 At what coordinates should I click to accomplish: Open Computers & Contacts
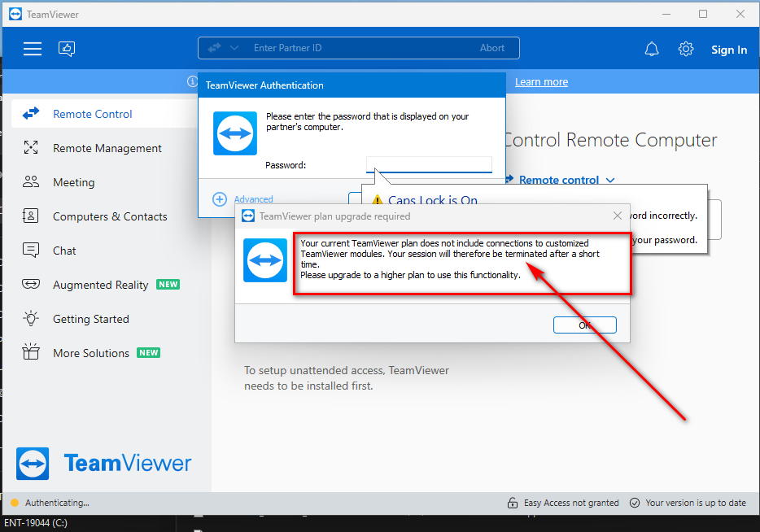[x=110, y=216]
